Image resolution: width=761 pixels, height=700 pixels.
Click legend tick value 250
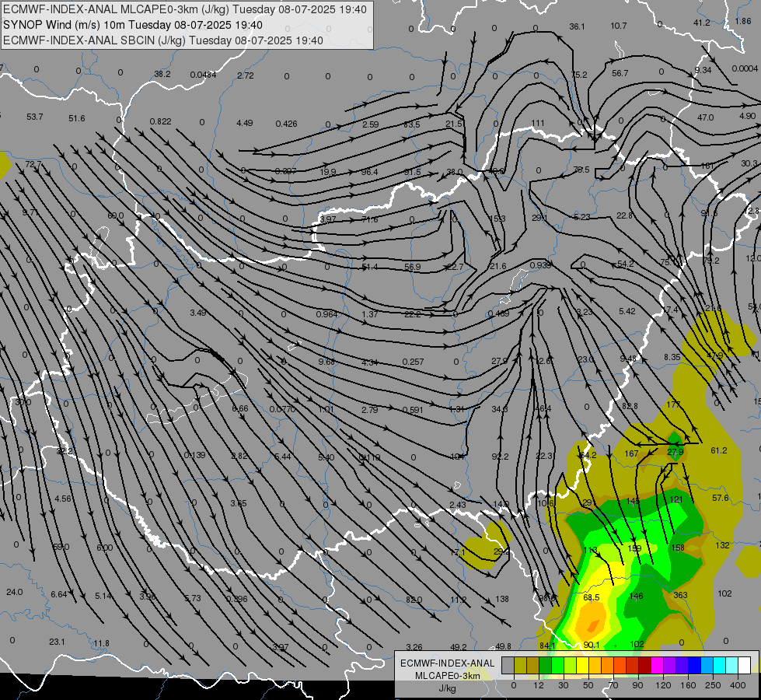coord(713,685)
